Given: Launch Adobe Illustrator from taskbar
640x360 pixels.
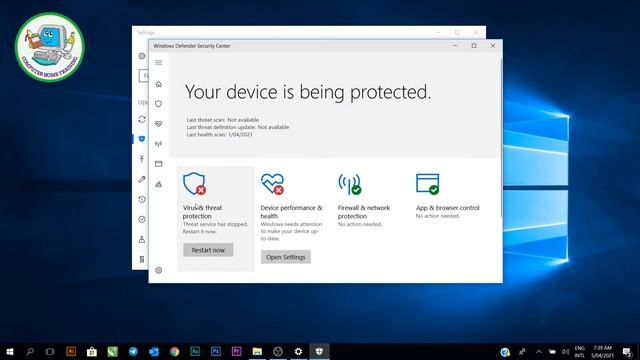Looking at the screenshot, I should (71, 351).
